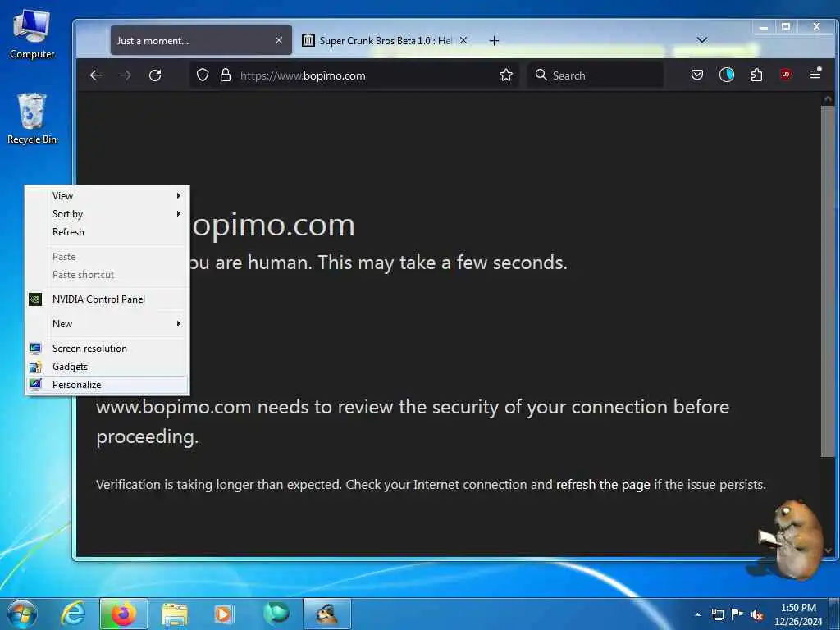Click the scrollbar down arrow
The width and height of the screenshot is (840, 630).
click(828, 550)
